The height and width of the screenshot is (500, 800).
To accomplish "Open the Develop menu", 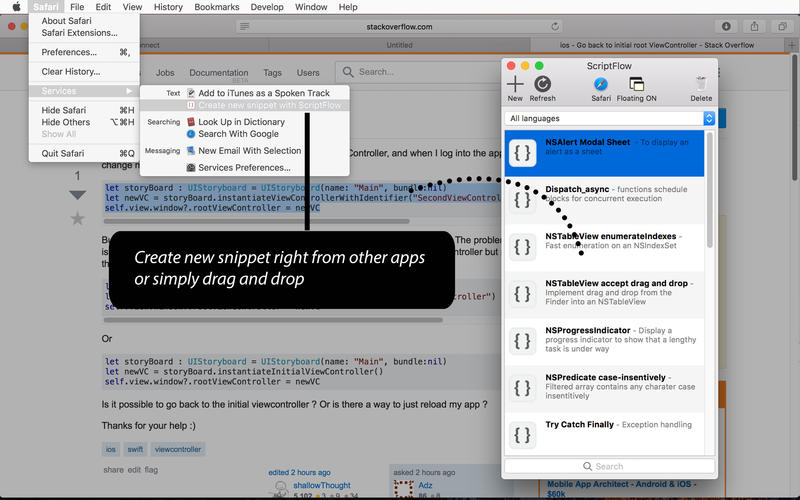I will [267, 7].
